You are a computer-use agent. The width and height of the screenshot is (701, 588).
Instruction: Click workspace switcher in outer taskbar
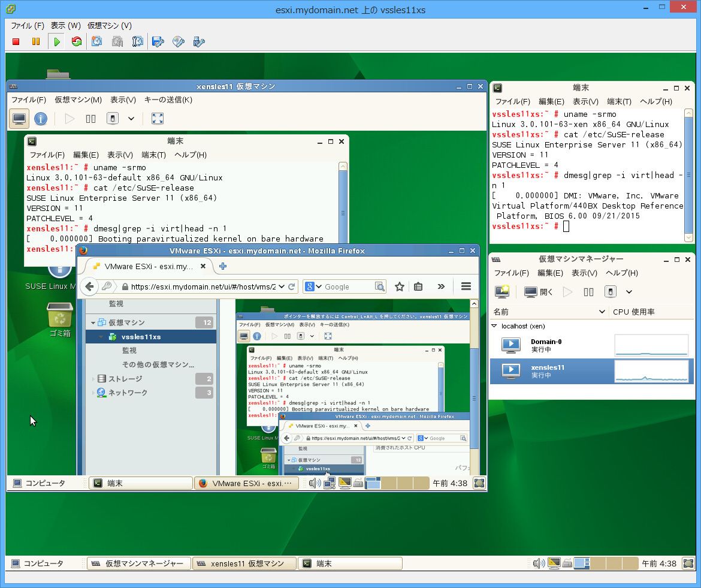(606, 563)
